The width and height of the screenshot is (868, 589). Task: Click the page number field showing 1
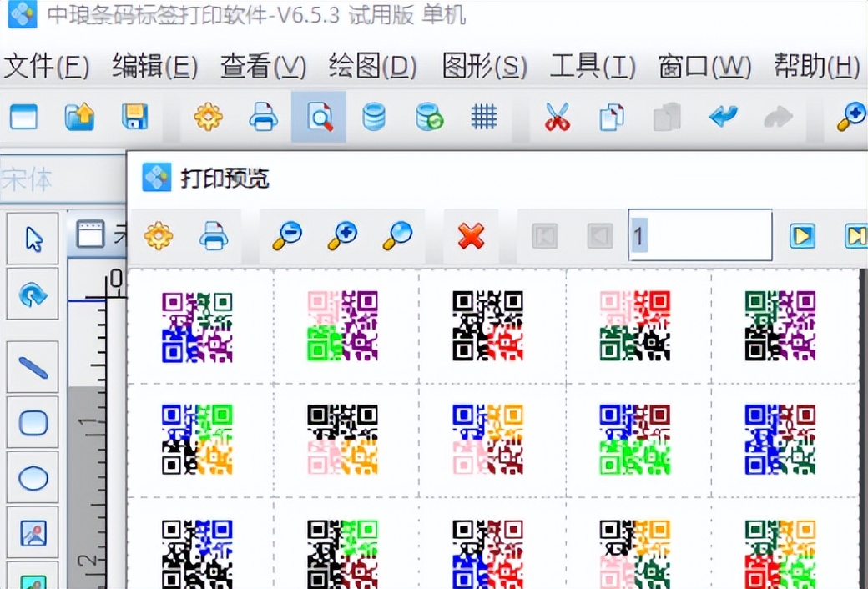(x=700, y=234)
